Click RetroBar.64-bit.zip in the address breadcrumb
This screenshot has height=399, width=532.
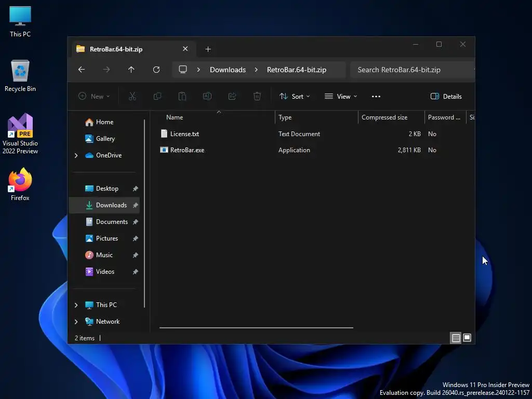click(x=297, y=70)
